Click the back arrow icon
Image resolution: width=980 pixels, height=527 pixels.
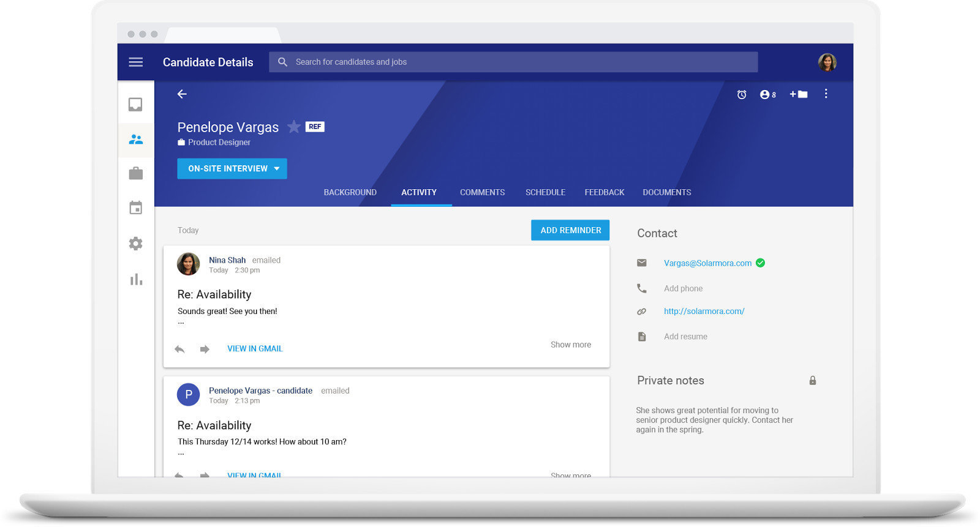182,94
